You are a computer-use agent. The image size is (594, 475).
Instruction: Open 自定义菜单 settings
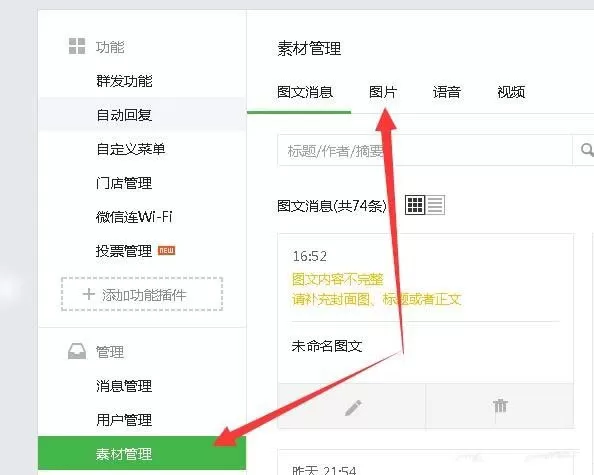[x=131, y=149]
